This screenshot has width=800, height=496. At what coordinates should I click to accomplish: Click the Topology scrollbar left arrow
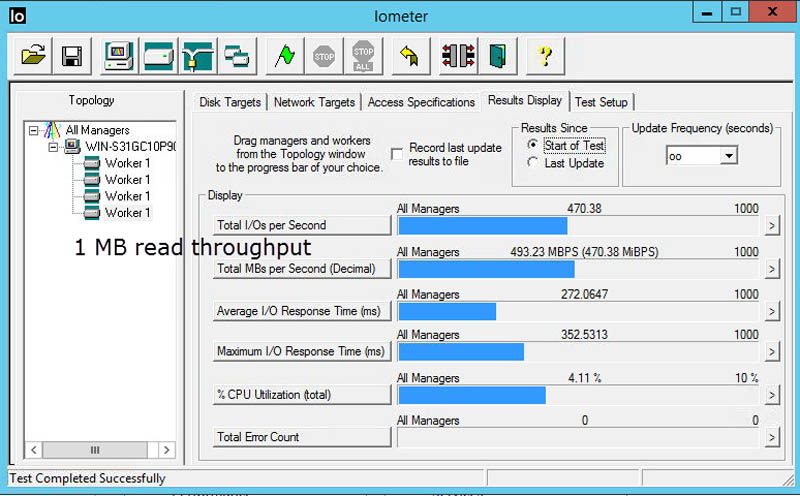pyautogui.click(x=34, y=450)
